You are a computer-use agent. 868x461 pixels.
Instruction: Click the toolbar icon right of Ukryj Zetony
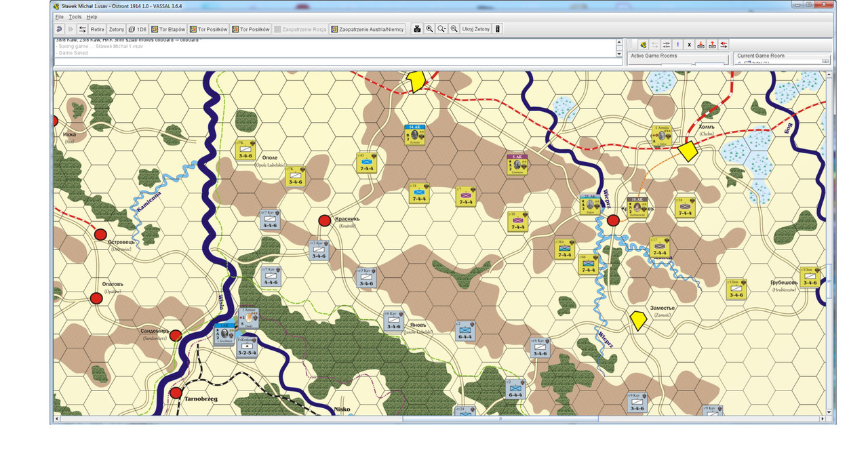[498, 29]
